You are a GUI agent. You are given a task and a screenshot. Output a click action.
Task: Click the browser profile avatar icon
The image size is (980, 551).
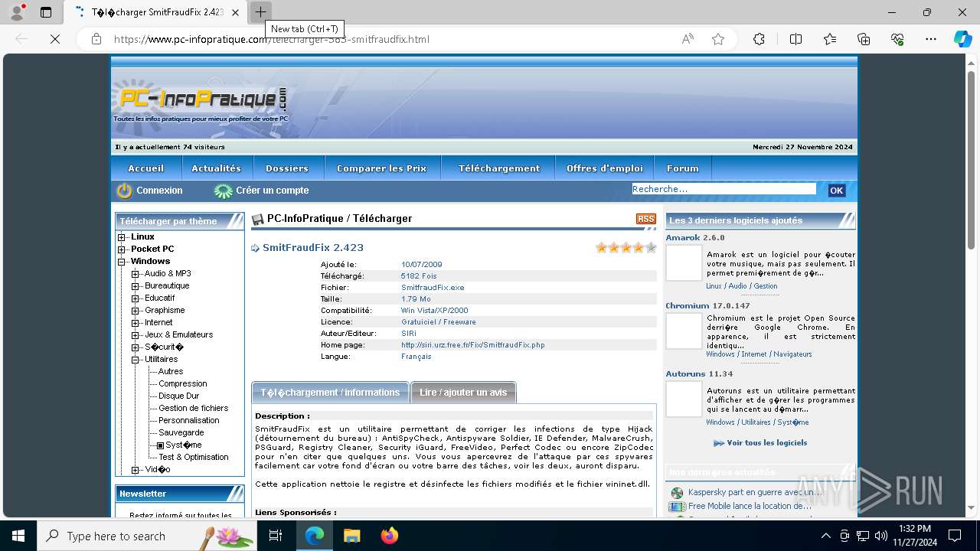[17, 12]
